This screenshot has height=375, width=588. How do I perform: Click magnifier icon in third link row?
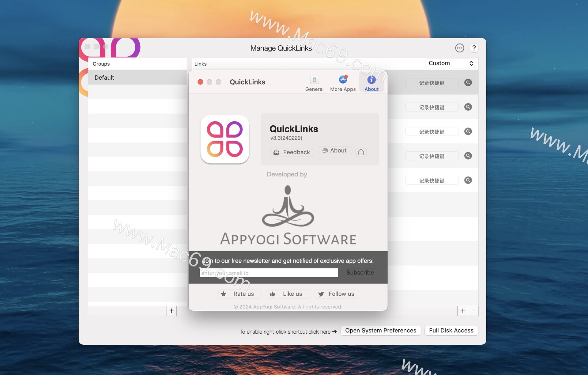pos(468,131)
